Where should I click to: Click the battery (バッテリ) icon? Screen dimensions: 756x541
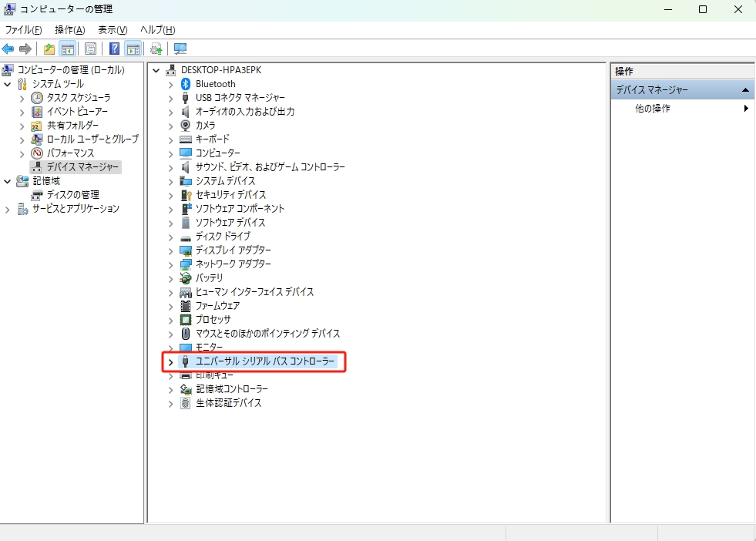[185, 278]
